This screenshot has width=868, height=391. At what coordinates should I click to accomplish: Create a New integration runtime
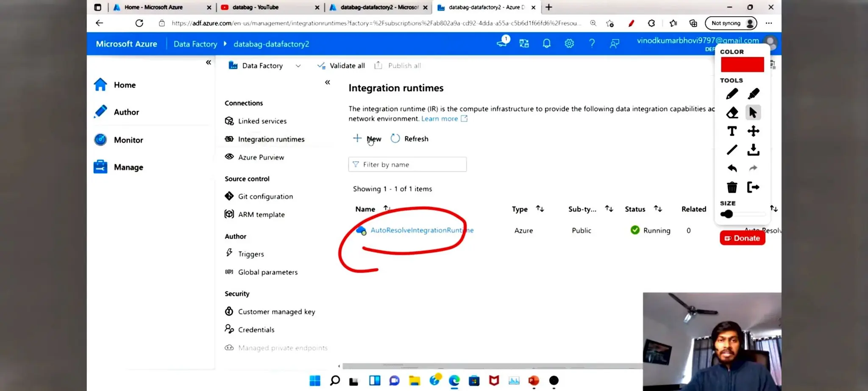pos(367,139)
